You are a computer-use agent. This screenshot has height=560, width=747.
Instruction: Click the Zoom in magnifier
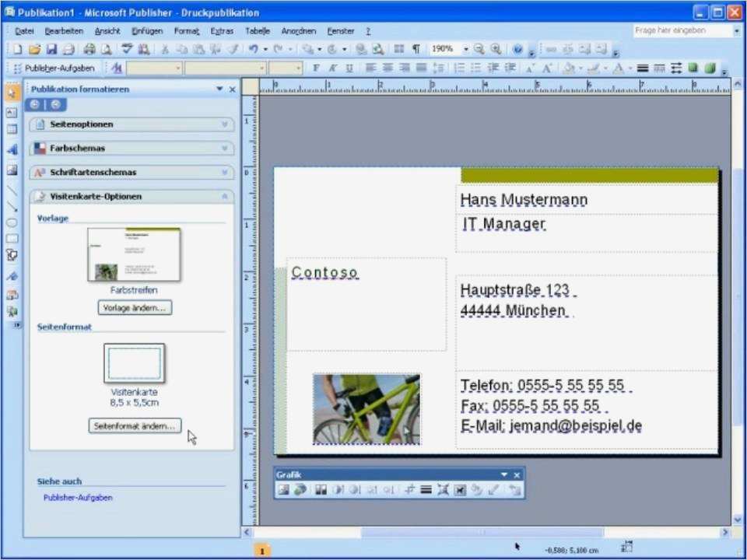pyautogui.click(x=496, y=49)
